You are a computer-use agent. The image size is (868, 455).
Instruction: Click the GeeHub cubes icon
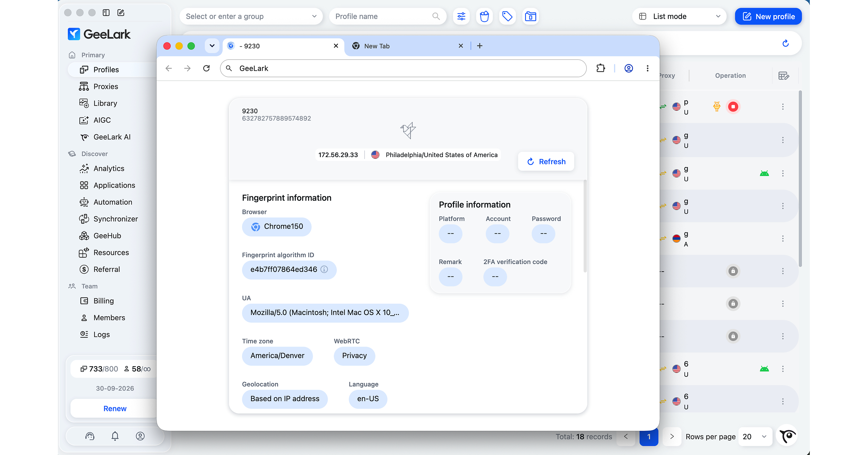(x=84, y=236)
